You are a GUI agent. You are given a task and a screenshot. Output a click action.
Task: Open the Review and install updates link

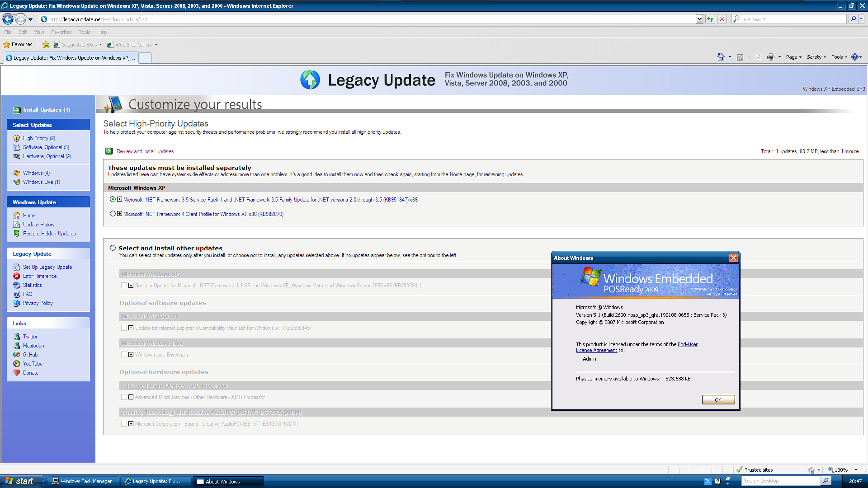pos(145,151)
